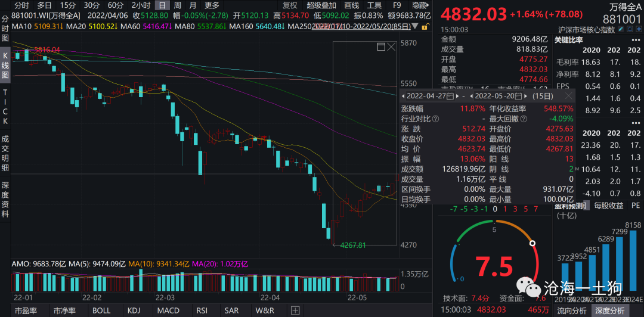Open the F9 deep data button
This screenshot has width=644, height=317.
pos(397,5)
